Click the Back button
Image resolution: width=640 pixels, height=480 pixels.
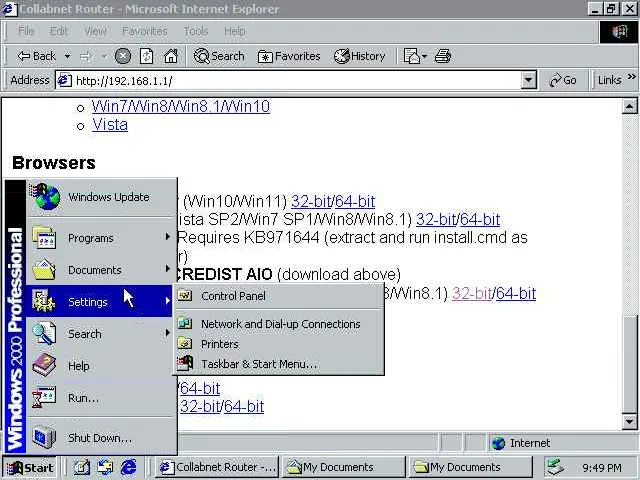click(x=36, y=56)
